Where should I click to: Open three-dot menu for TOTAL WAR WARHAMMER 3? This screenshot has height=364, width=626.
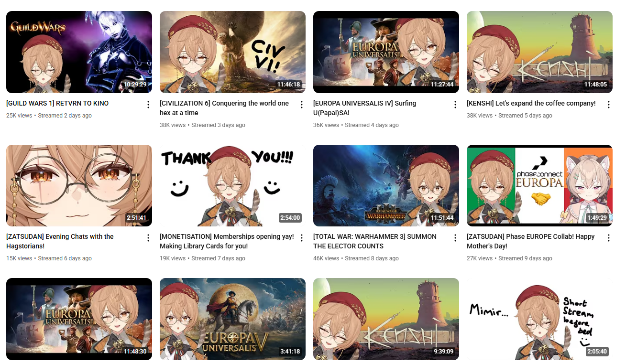click(x=455, y=238)
